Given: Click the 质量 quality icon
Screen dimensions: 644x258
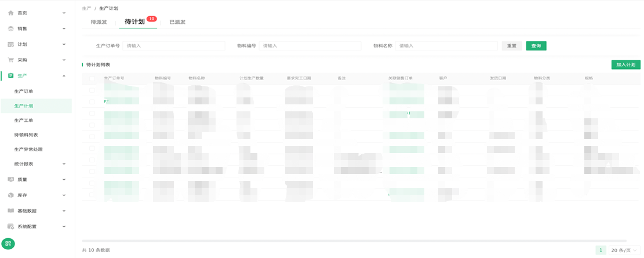Looking at the screenshot, I should point(11,180).
